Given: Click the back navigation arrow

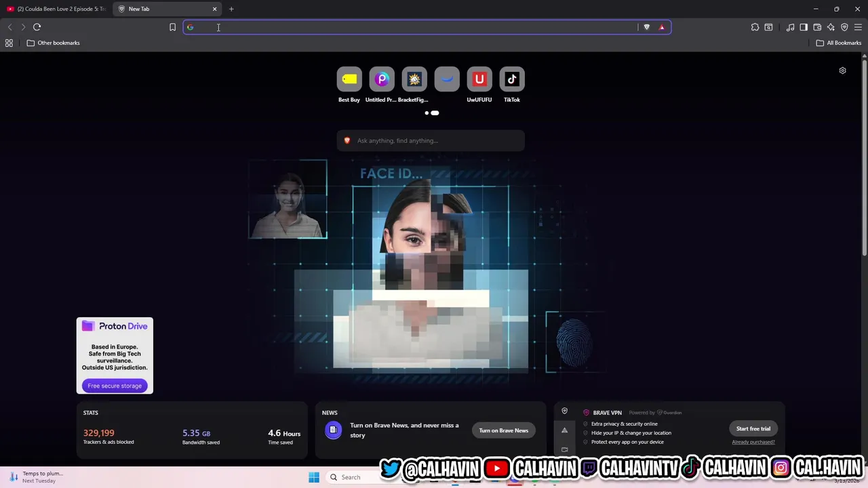Looking at the screenshot, I should (9, 27).
